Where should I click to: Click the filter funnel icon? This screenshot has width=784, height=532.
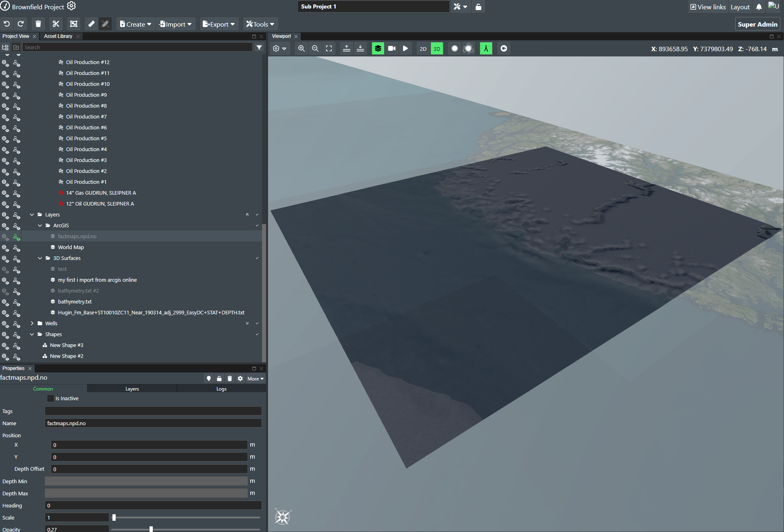(259, 48)
